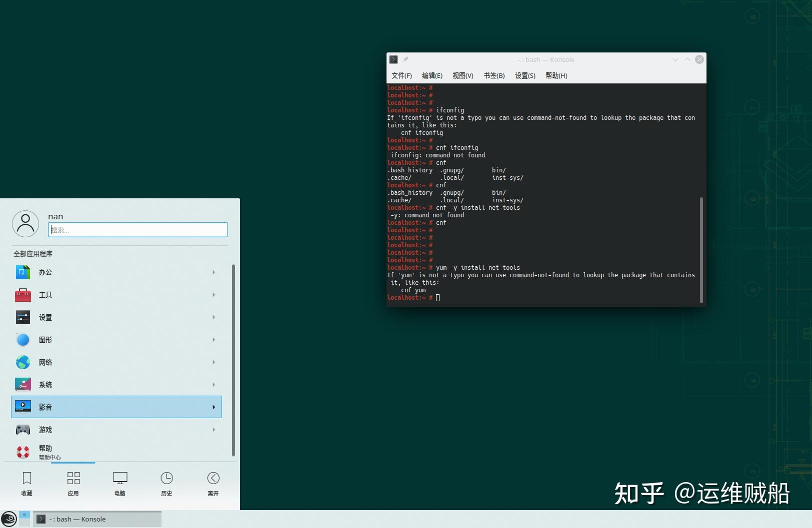
Task: Click the 离开 leave button
Action: point(213,483)
